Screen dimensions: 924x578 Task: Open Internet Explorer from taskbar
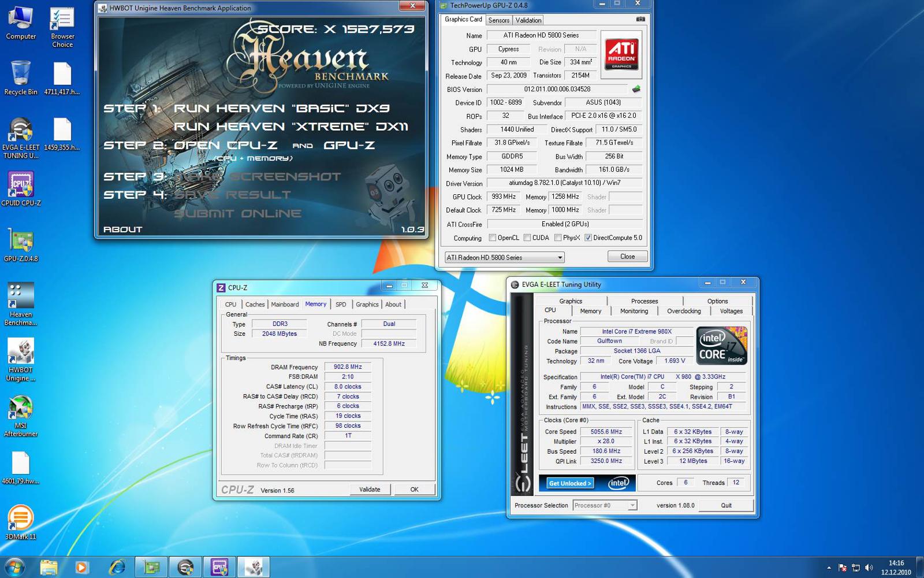coord(117,567)
